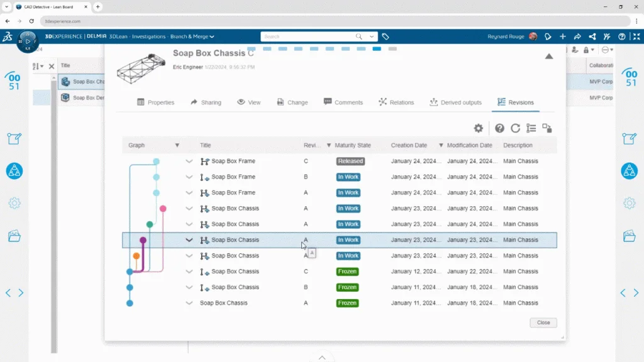Click the Reynard Rouge user name
644x362 pixels.
pos(506,36)
